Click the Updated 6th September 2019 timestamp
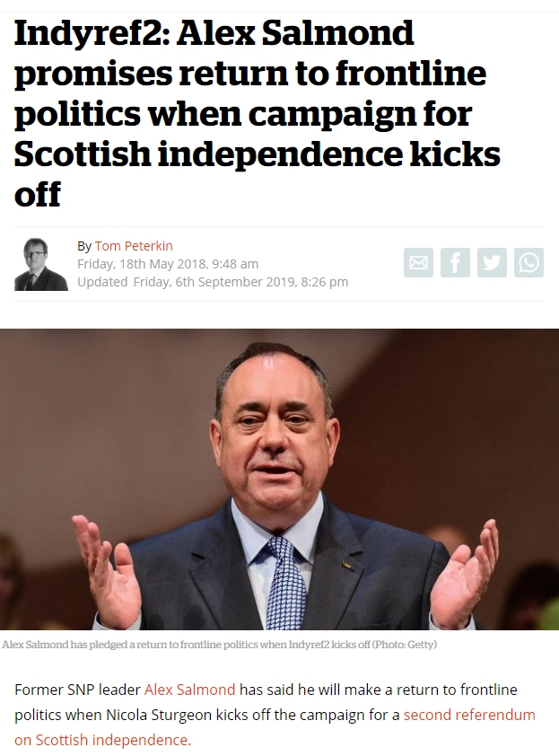Screen dimensions: 559x756 [213, 282]
